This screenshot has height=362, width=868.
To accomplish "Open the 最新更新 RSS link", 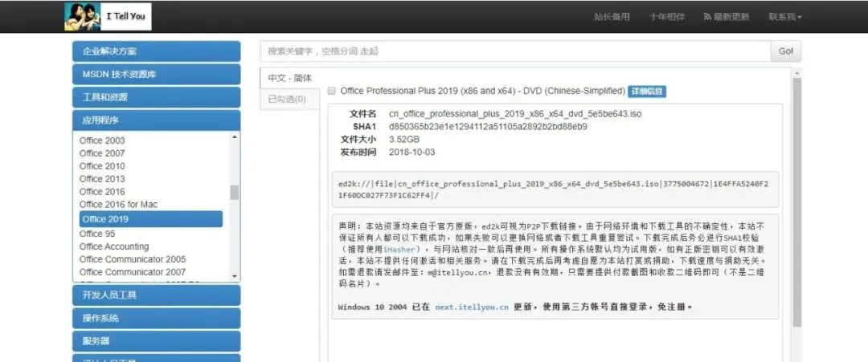I will tap(727, 17).
